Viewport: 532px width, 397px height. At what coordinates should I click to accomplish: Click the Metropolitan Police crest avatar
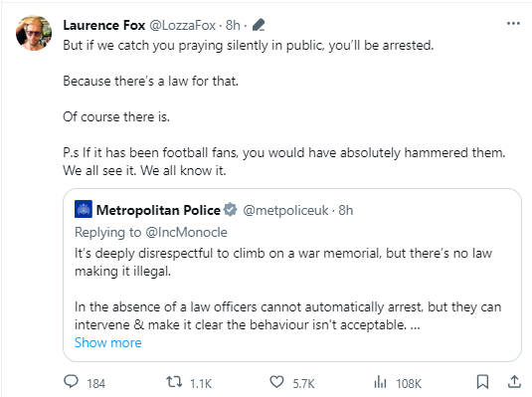click(x=84, y=209)
